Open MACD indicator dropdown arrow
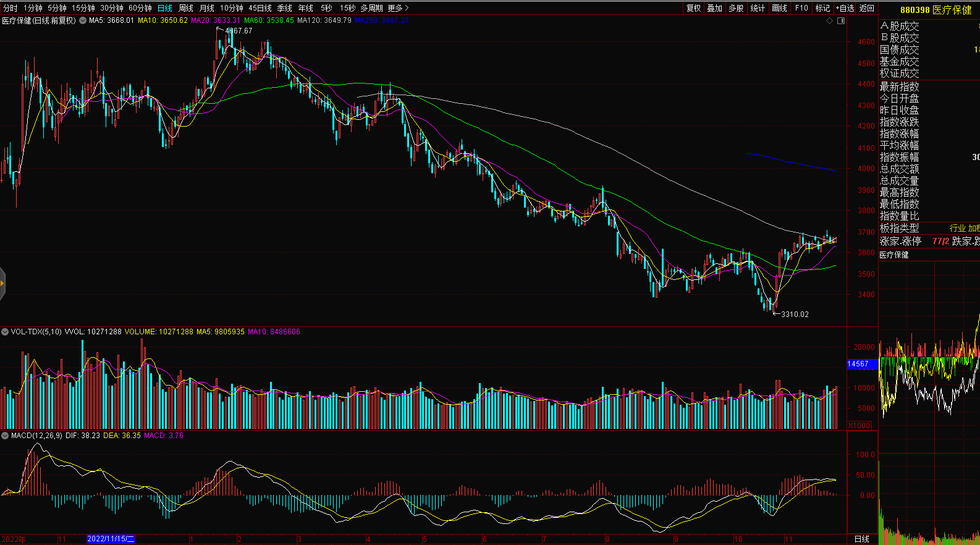Image resolution: width=980 pixels, height=545 pixels. point(5,436)
